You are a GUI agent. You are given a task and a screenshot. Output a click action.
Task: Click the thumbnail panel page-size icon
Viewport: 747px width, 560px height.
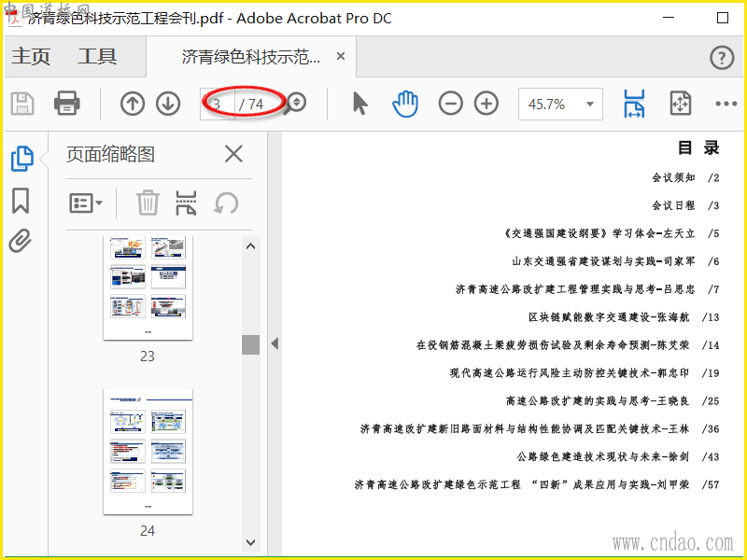186,203
